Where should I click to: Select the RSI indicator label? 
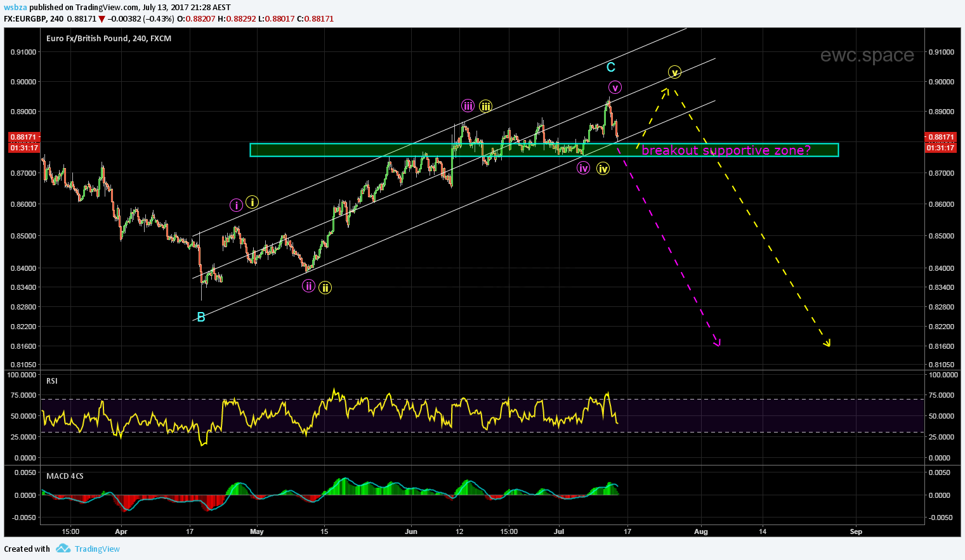[x=52, y=381]
